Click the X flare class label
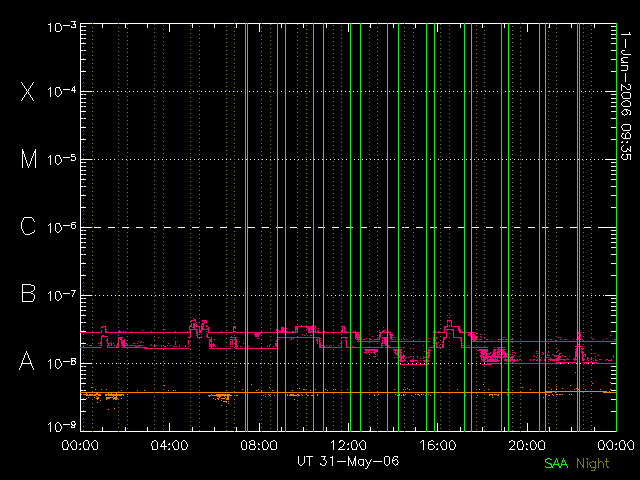640x480 pixels. pos(28,91)
